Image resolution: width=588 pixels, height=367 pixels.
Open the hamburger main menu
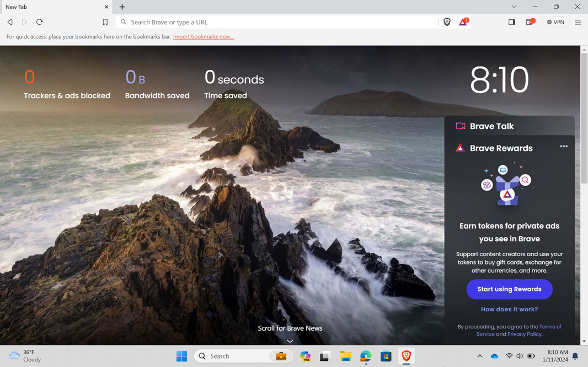pyautogui.click(x=578, y=22)
